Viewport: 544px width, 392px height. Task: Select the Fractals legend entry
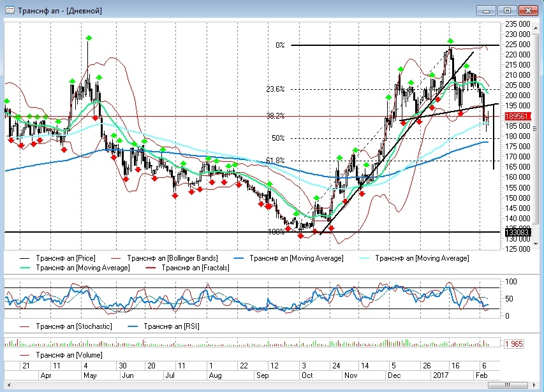pos(195,268)
